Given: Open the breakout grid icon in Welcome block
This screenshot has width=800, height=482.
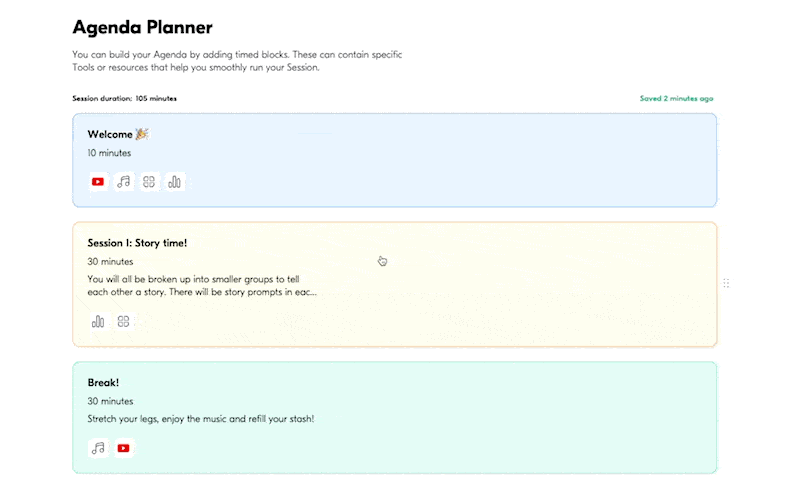Looking at the screenshot, I should (x=149, y=182).
